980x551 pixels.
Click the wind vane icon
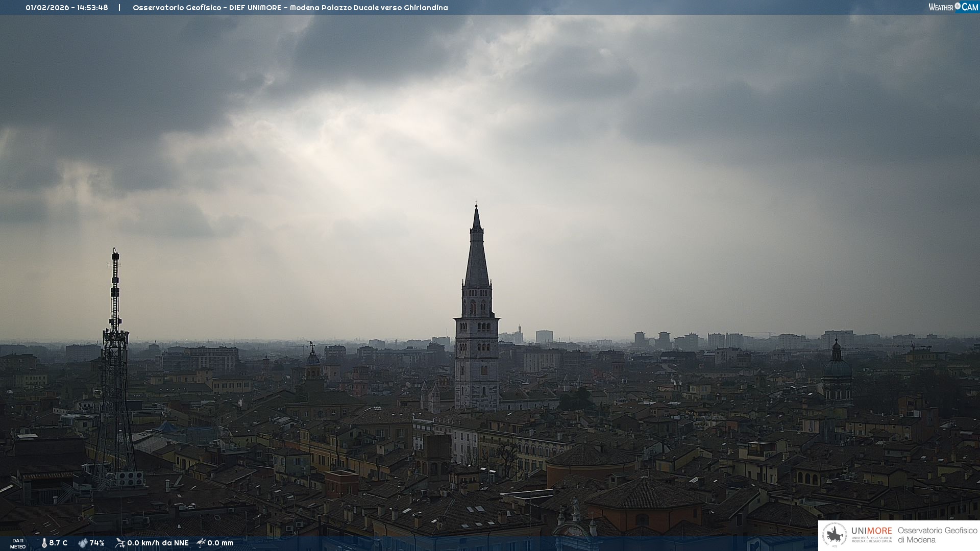120,543
